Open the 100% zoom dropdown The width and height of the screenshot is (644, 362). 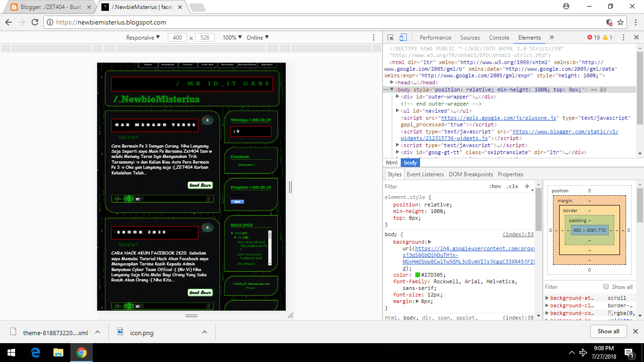[x=232, y=38]
